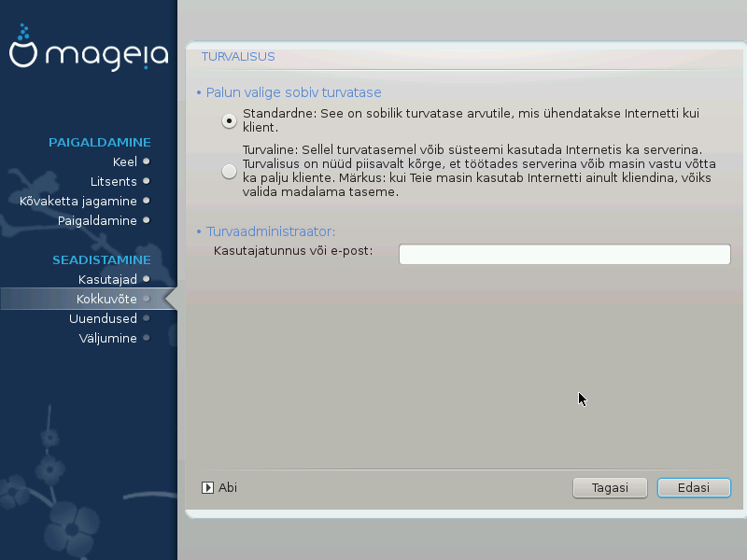Viewport: 747px width, 560px height.
Task: Click the Litsents step bullet icon
Action: pos(147,181)
